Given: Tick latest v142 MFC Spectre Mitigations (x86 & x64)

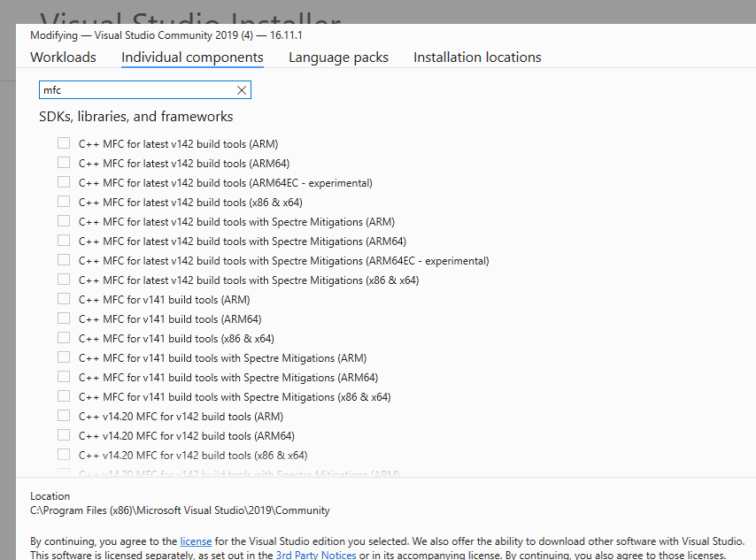Looking at the screenshot, I should tap(64, 280).
